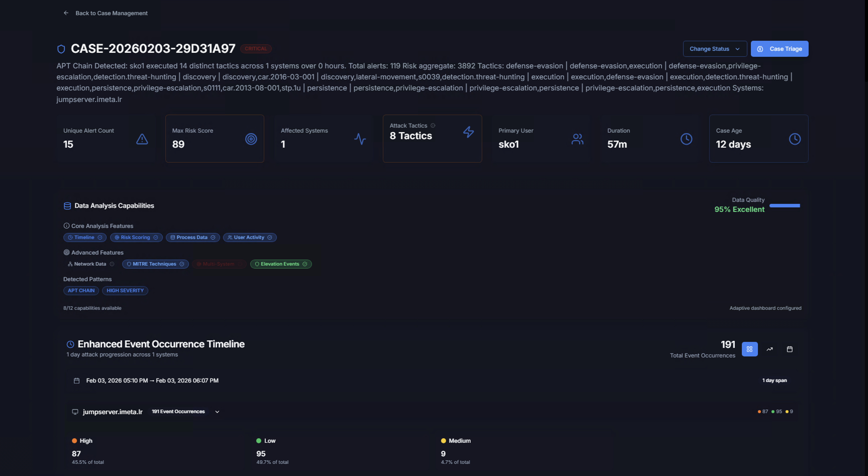Click the back arrow icon
This screenshot has width=868, height=476.
pyautogui.click(x=66, y=13)
